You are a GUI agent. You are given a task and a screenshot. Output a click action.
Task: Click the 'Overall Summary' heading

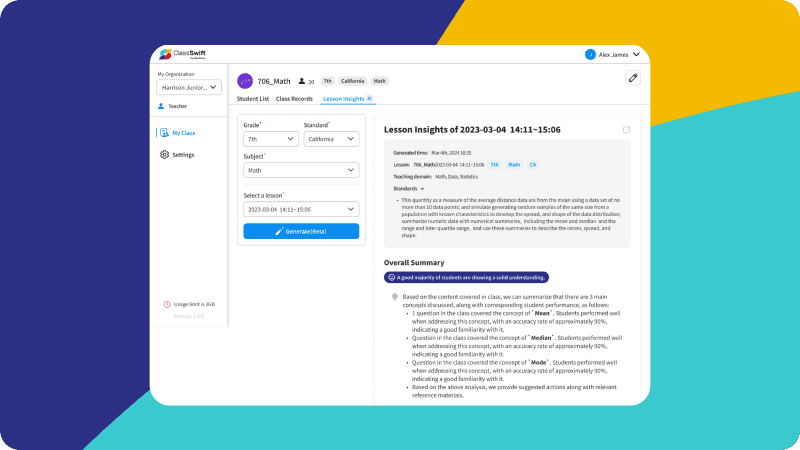(414, 263)
